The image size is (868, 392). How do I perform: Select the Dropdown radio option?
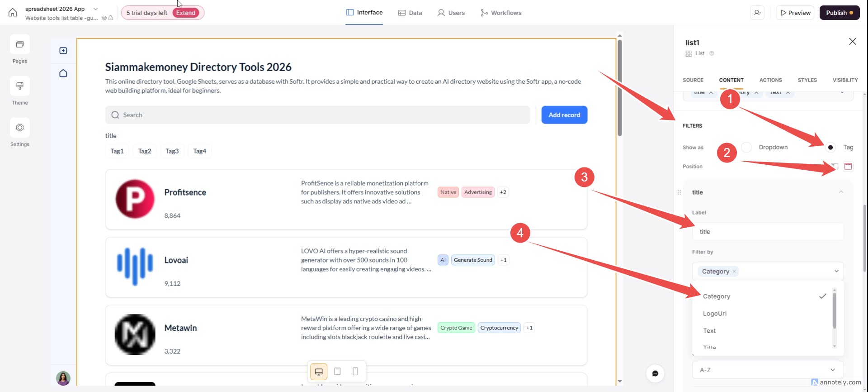(x=747, y=148)
